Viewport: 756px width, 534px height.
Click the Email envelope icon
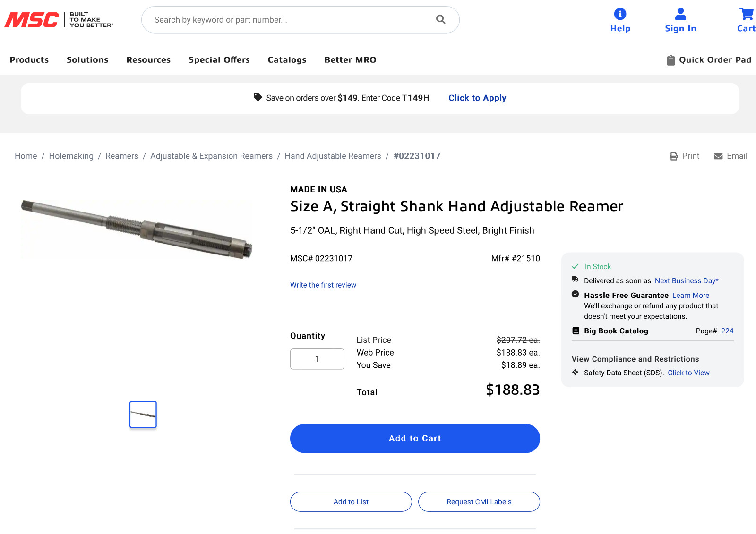(718, 156)
